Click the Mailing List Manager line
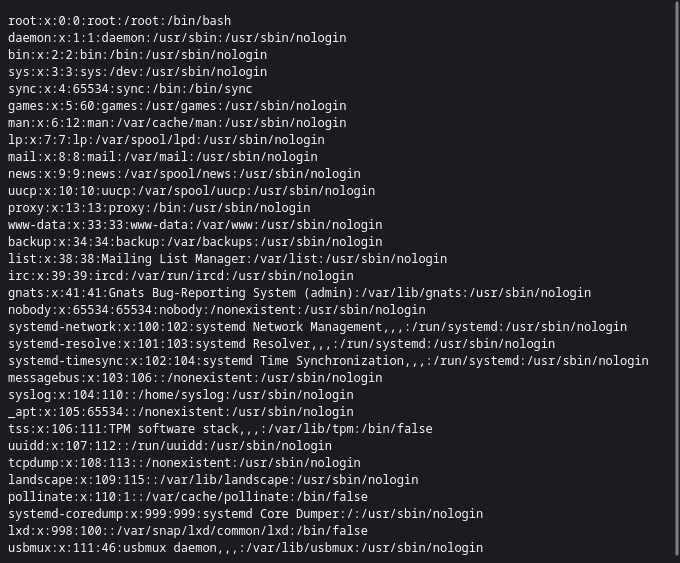The width and height of the screenshot is (680, 563). (227, 259)
